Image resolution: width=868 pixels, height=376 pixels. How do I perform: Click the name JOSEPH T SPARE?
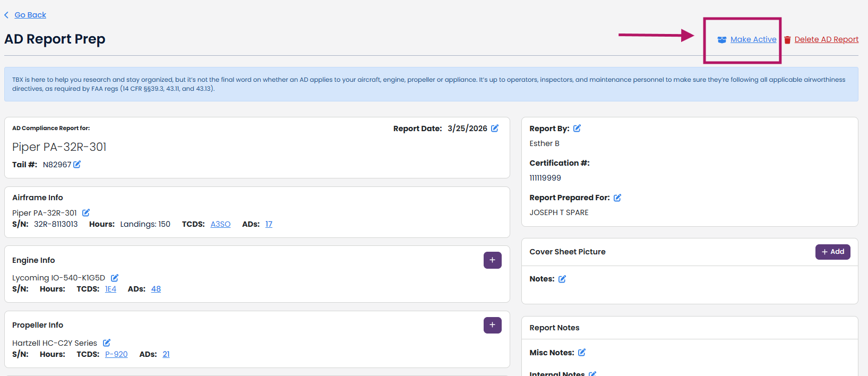click(x=559, y=212)
